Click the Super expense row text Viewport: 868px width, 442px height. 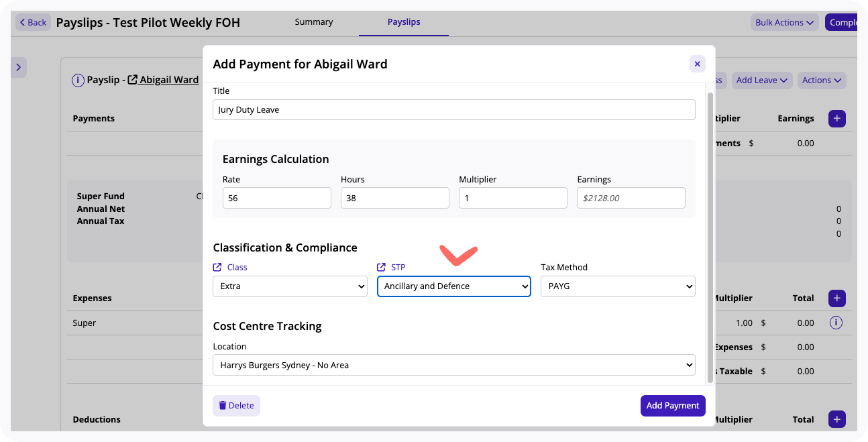(x=85, y=323)
